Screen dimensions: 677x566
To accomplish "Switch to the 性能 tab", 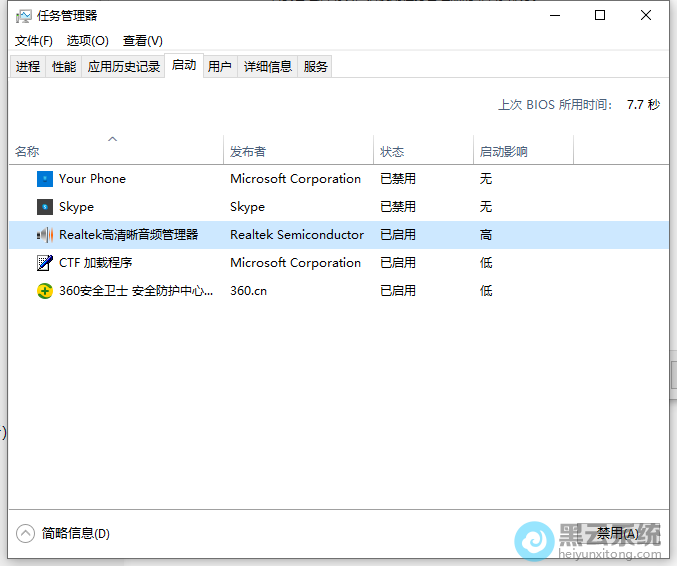I will pos(64,67).
